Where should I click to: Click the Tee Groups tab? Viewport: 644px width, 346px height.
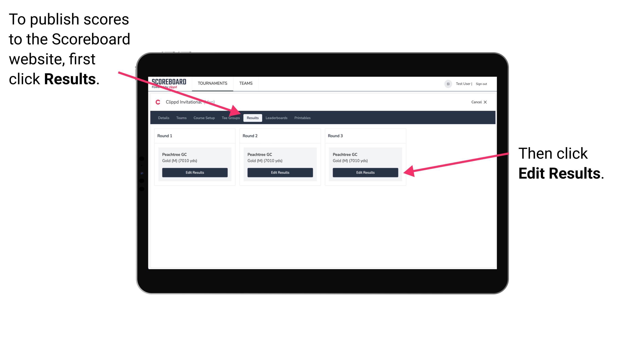[x=230, y=118]
